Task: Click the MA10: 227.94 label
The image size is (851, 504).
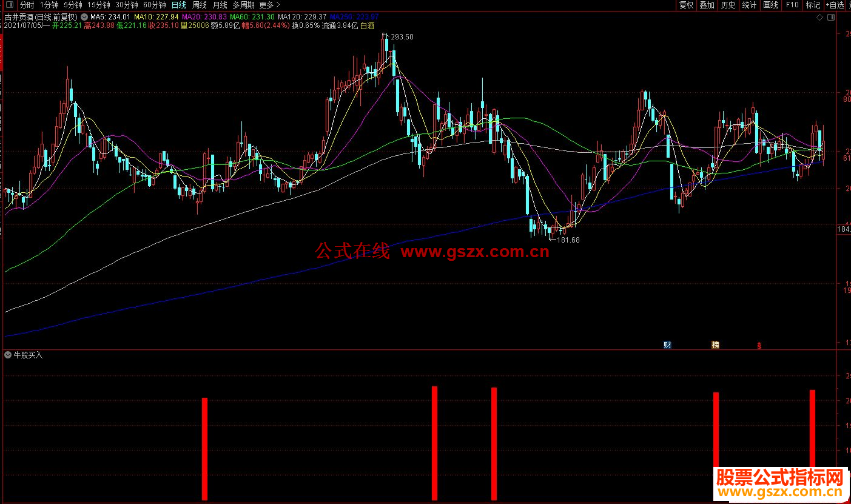Action: [x=156, y=17]
